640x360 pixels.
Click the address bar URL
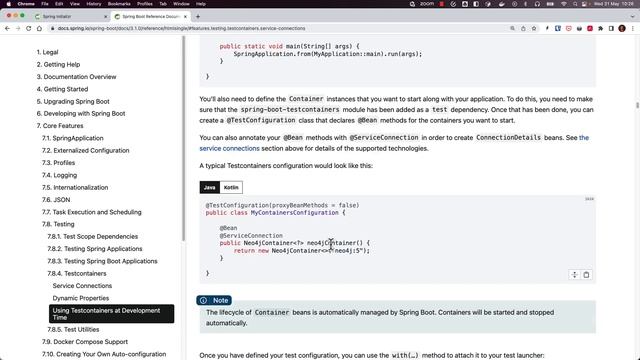click(181, 29)
